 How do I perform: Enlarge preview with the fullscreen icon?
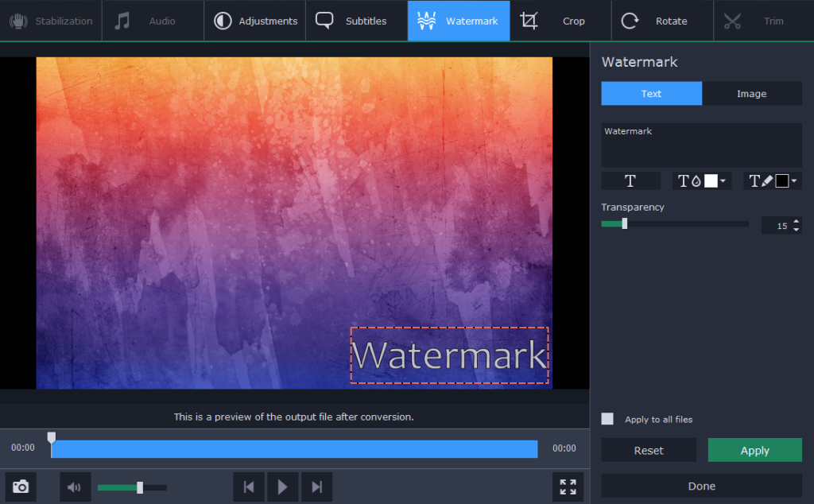point(568,487)
